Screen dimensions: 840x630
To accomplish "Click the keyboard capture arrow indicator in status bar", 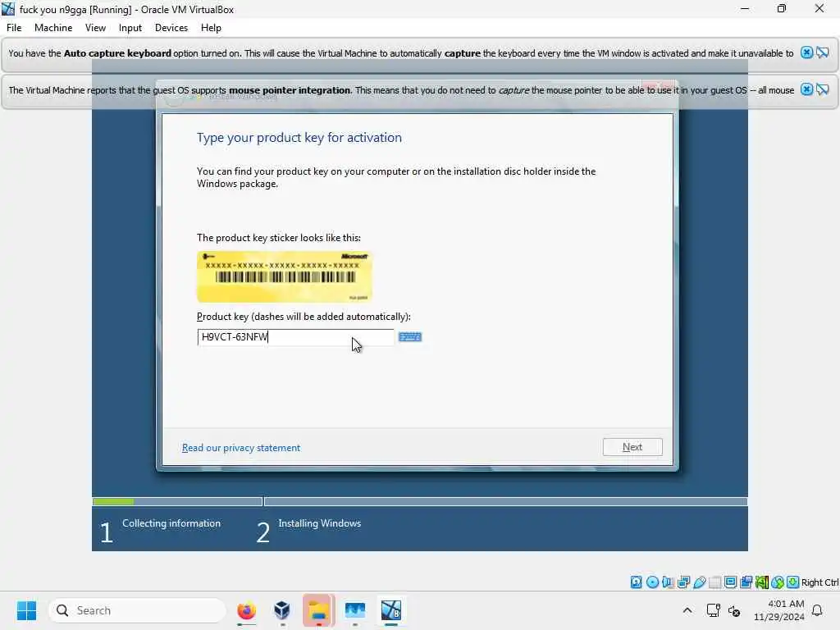I will point(793,582).
